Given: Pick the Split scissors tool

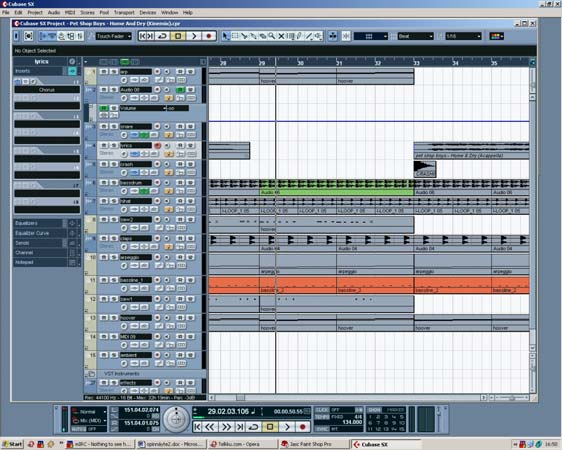Looking at the screenshot, I should (244, 36).
